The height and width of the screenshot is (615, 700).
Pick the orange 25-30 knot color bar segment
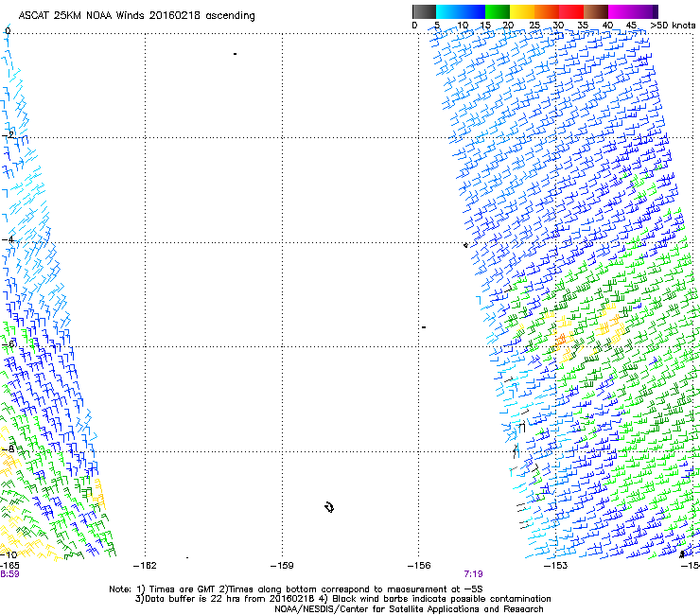coord(547,11)
